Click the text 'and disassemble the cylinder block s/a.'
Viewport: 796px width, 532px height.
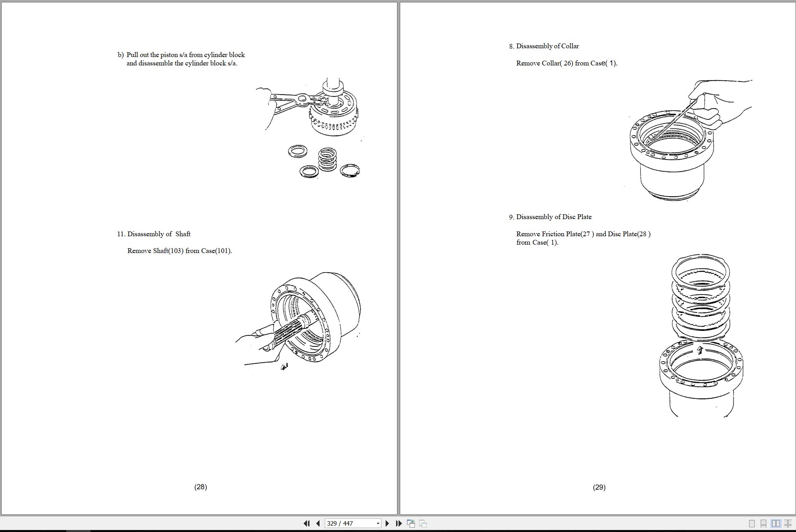182,63
